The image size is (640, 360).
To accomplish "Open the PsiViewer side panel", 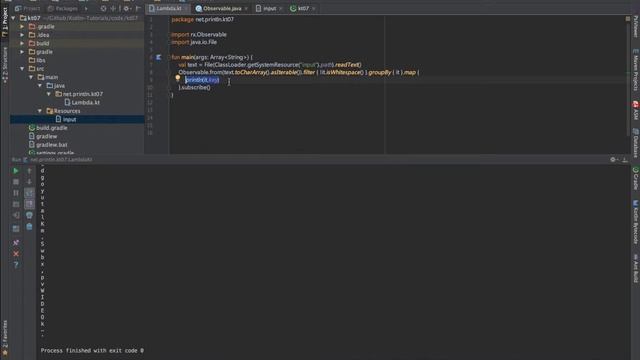I will pyautogui.click(x=636, y=26).
